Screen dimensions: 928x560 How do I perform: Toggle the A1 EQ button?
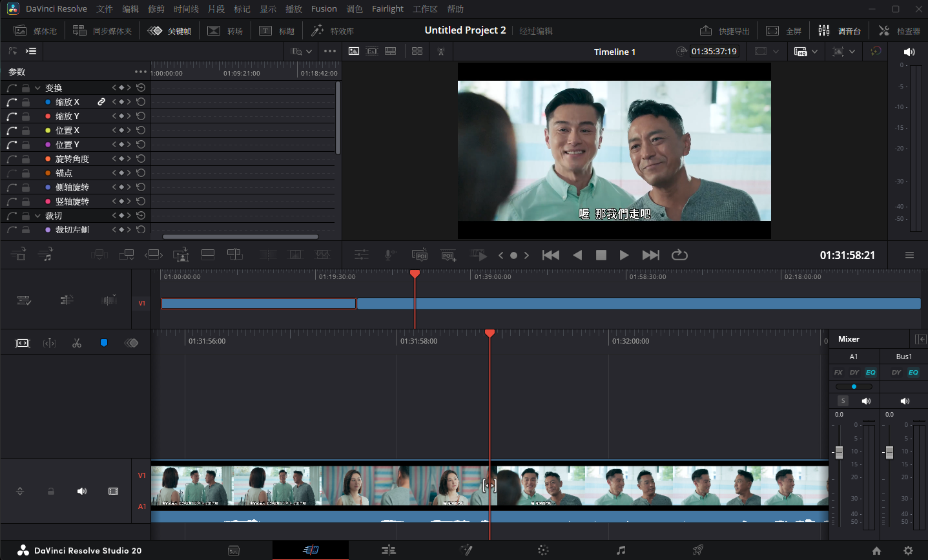point(871,372)
